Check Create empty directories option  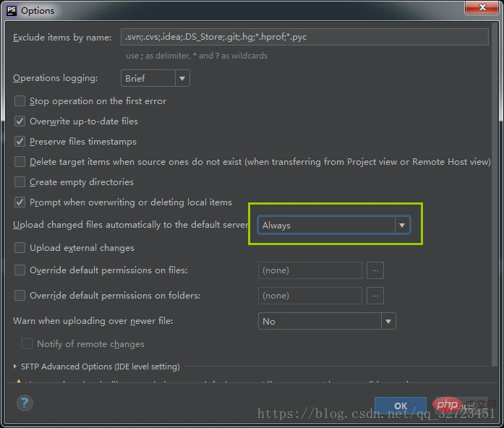20,182
